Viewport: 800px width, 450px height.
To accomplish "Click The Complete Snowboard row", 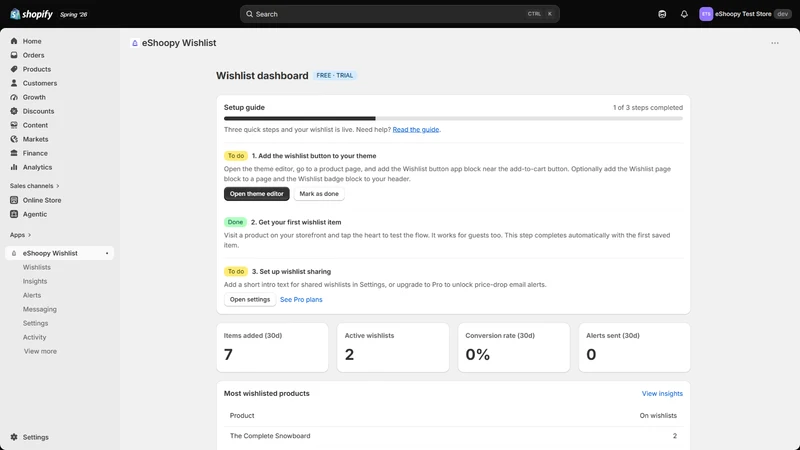I will tap(453, 436).
